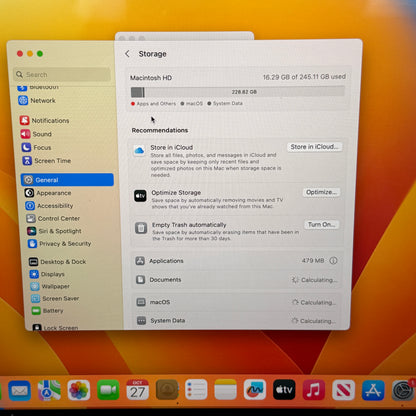This screenshot has width=416, height=416.
Task: Click the Desktop & Dock sidebar icon
Action: 33,262
